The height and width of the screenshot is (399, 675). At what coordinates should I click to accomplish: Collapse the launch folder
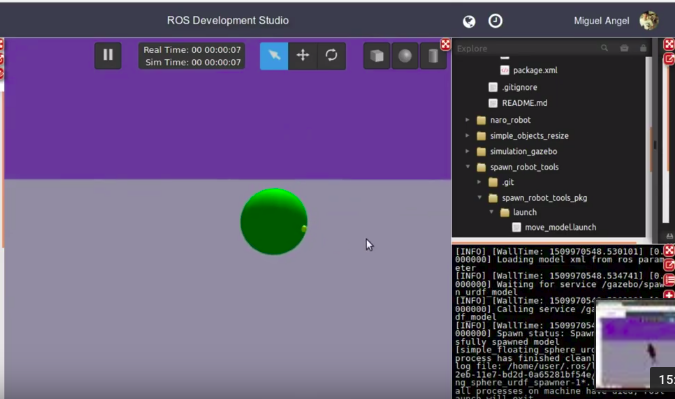491,212
